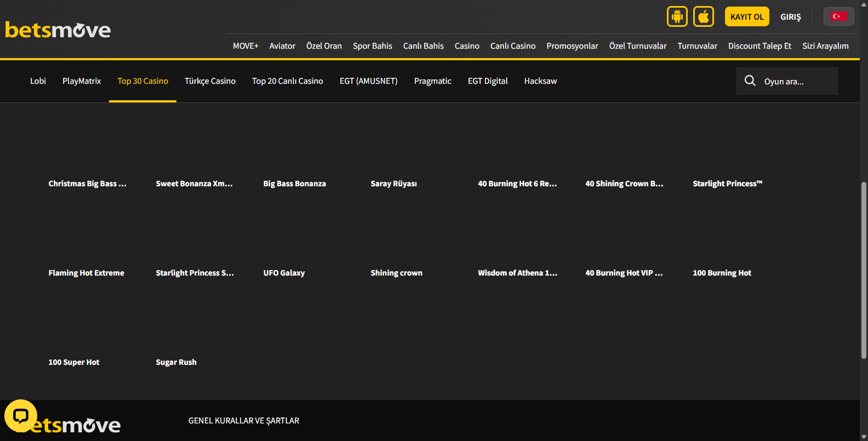
Task: Select the Pragmatic provider tab
Action: click(432, 81)
